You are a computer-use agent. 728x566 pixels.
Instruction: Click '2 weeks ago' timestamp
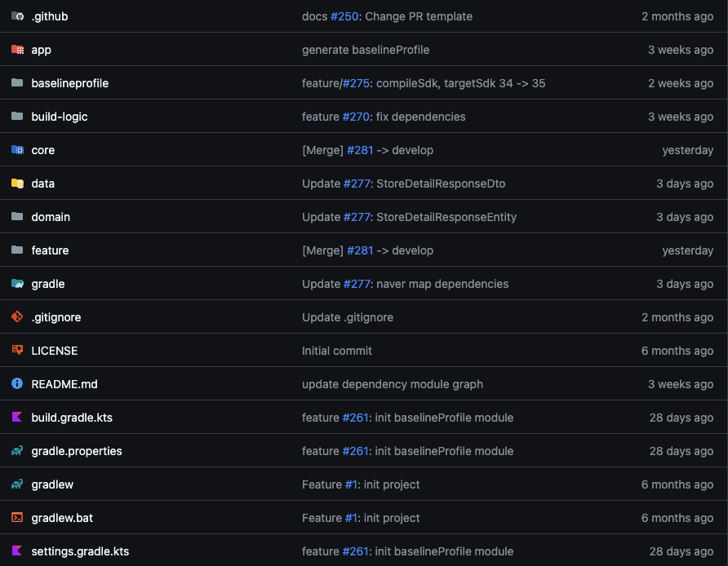pyautogui.click(x=681, y=83)
